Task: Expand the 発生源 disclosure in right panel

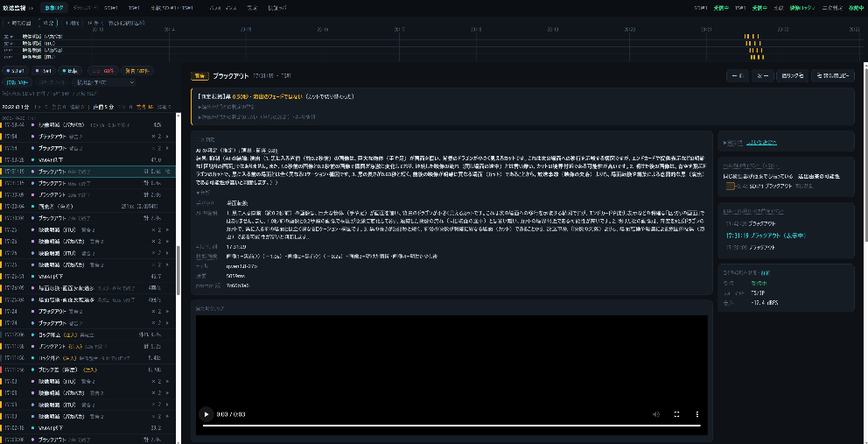Action: click(732, 143)
